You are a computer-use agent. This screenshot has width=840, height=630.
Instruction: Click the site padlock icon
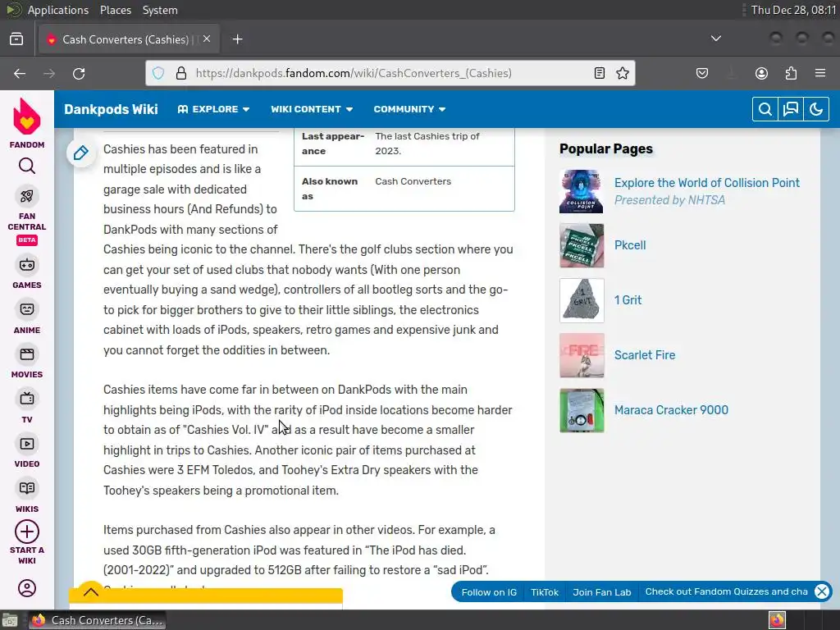click(181, 73)
